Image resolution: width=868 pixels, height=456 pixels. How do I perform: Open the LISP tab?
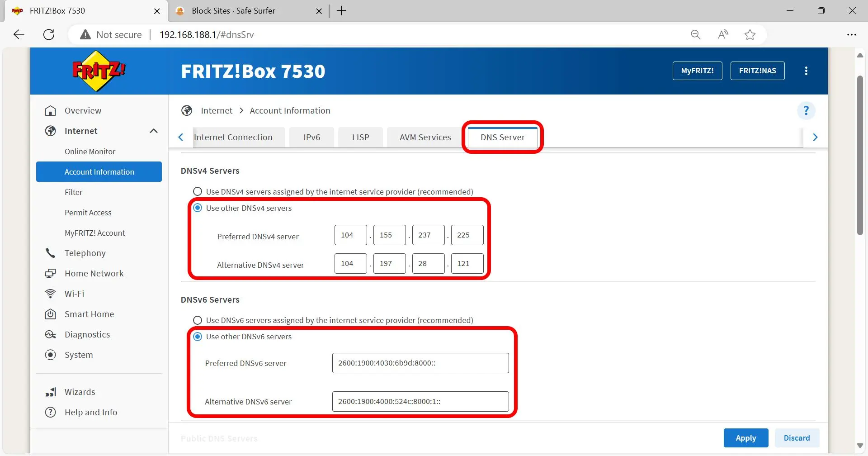(361, 138)
